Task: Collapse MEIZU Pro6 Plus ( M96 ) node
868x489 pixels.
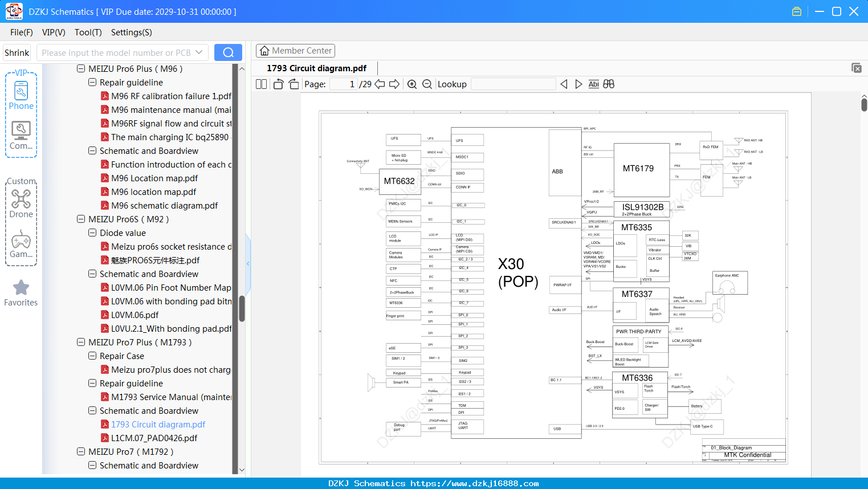Action: tap(81, 68)
